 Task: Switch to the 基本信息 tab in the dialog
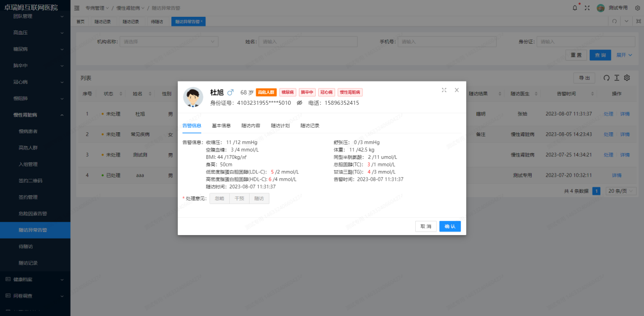221,125
